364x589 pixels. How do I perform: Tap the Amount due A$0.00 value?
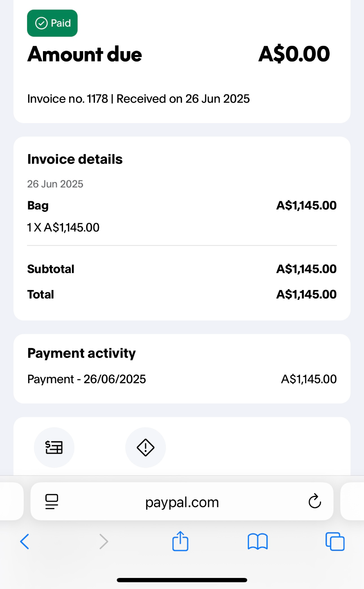coord(294,54)
